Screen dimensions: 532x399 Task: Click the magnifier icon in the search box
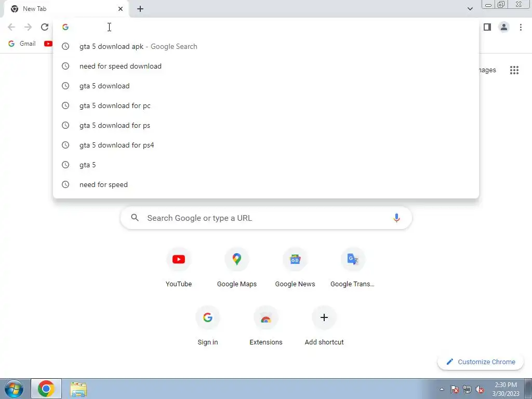point(135,218)
